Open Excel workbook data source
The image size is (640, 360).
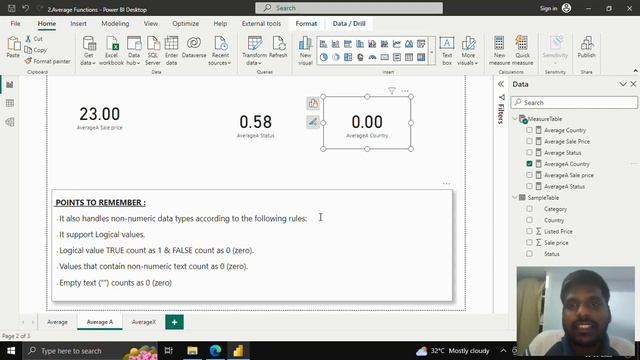coord(111,51)
